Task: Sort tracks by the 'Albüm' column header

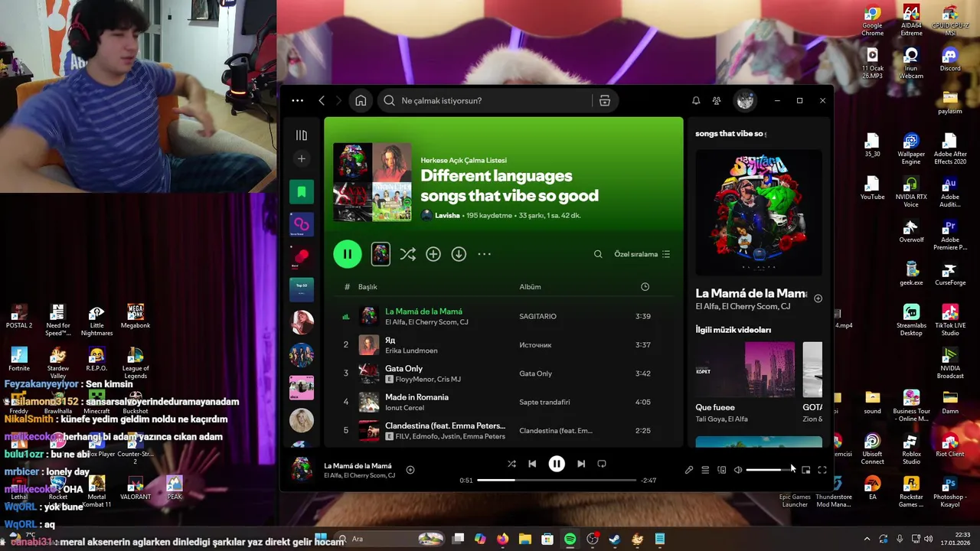Action: click(530, 287)
